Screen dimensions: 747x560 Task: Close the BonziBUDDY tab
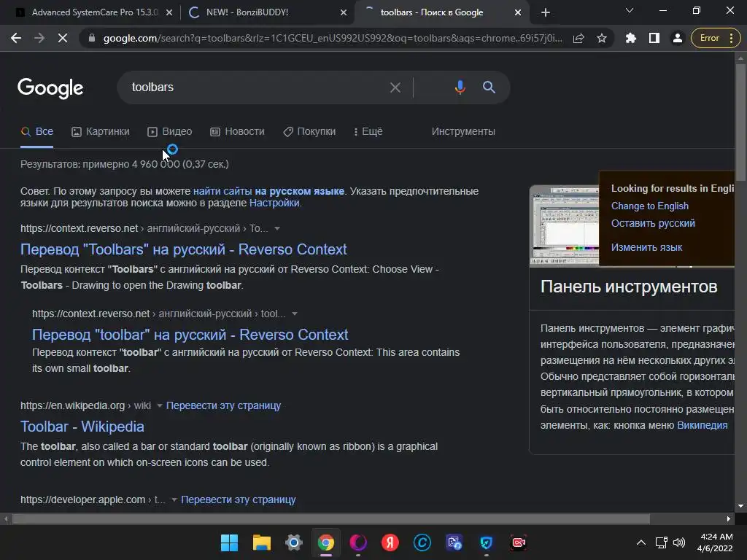click(x=344, y=12)
